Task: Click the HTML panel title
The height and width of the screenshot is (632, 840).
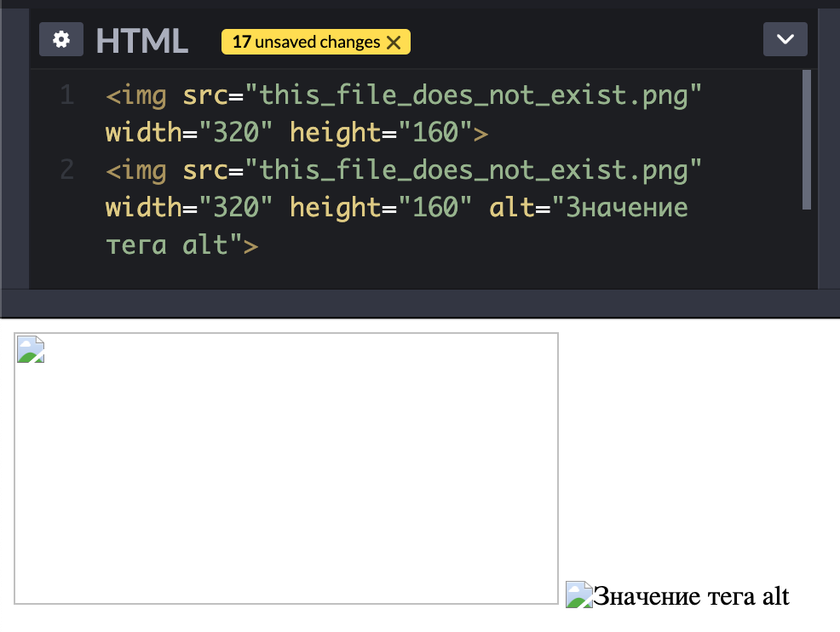Action: 141,41
